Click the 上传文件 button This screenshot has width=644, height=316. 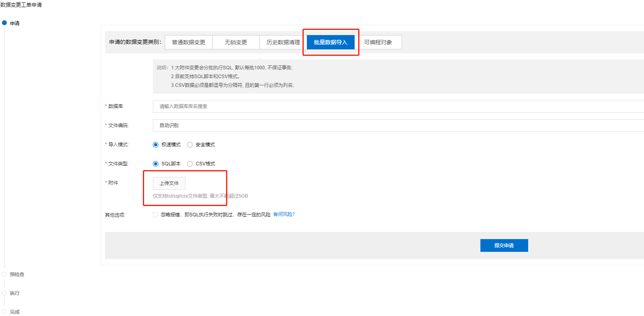(x=169, y=183)
